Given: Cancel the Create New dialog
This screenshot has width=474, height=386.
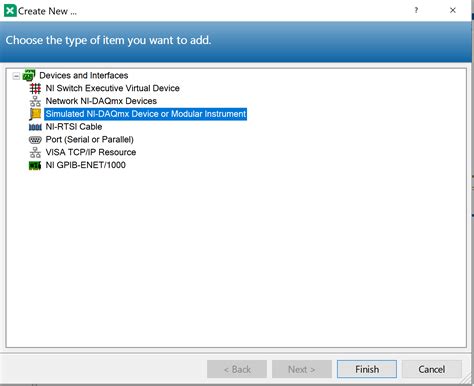Looking at the screenshot, I should point(432,369).
